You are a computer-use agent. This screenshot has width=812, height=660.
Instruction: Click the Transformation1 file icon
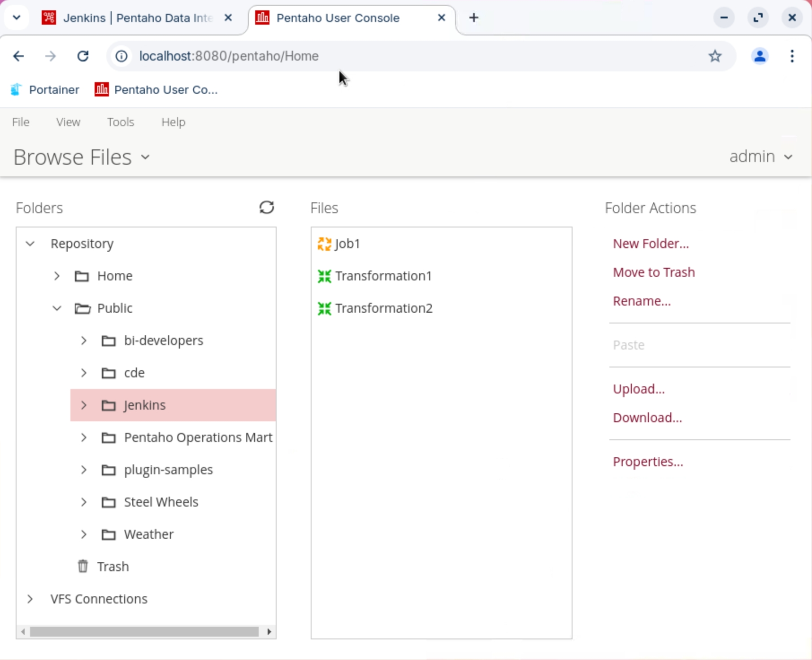(x=324, y=276)
